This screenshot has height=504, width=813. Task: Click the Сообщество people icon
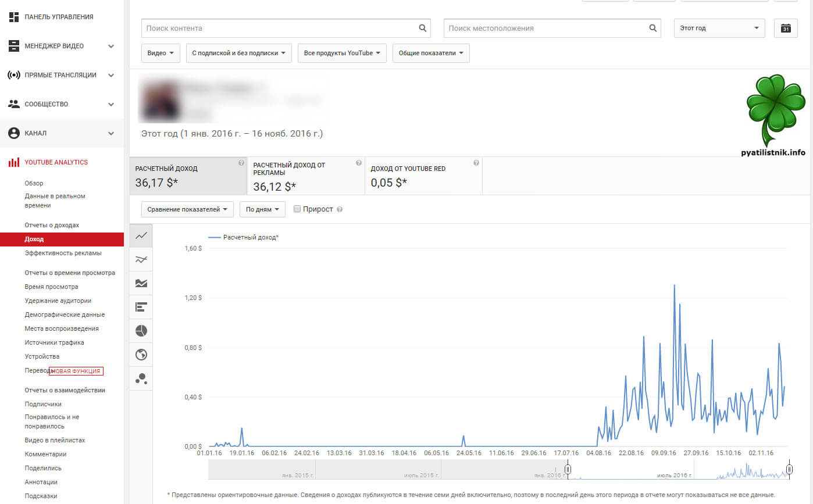tap(14, 104)
